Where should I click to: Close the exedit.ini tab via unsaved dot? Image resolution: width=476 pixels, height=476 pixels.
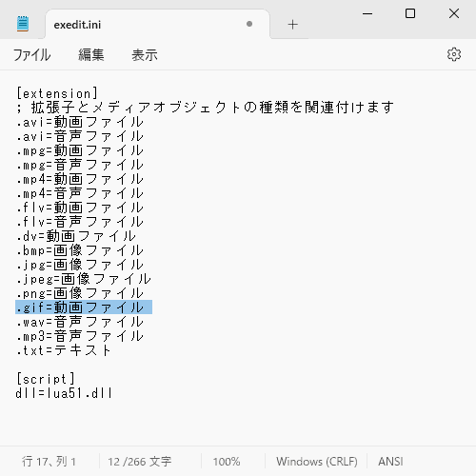pos(249,24)
